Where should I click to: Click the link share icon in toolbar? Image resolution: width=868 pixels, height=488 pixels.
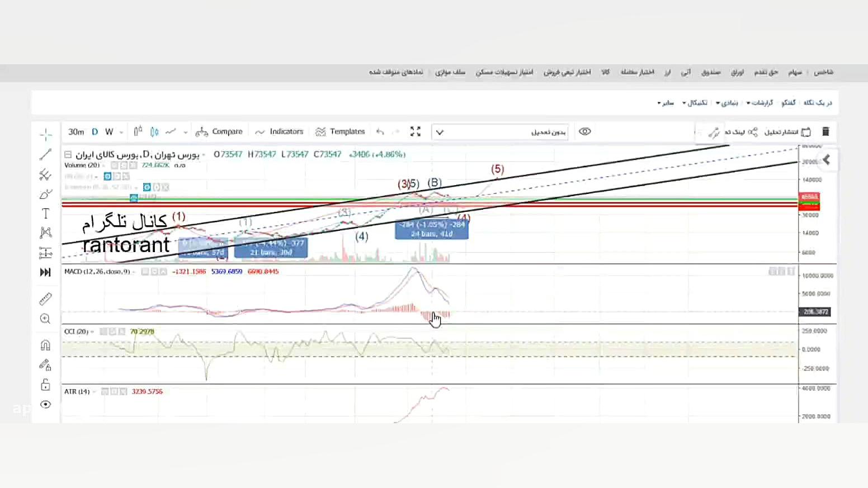(753, 132)
